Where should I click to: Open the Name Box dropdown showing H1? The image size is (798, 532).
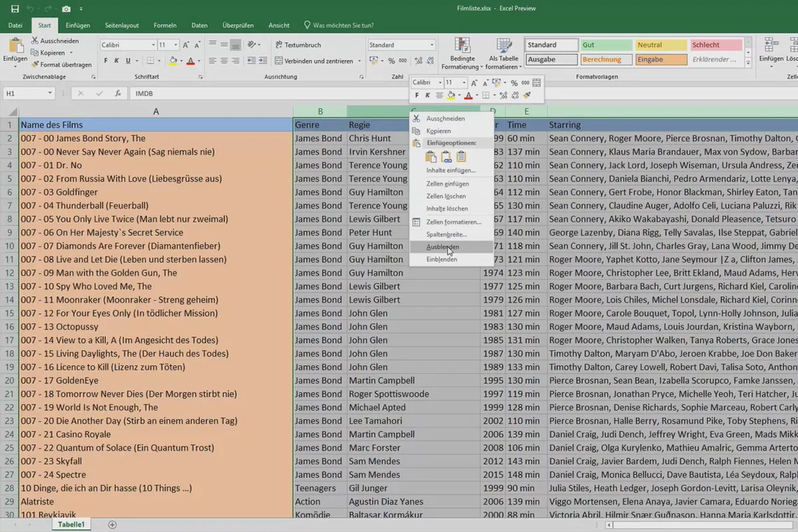[50, 94]
